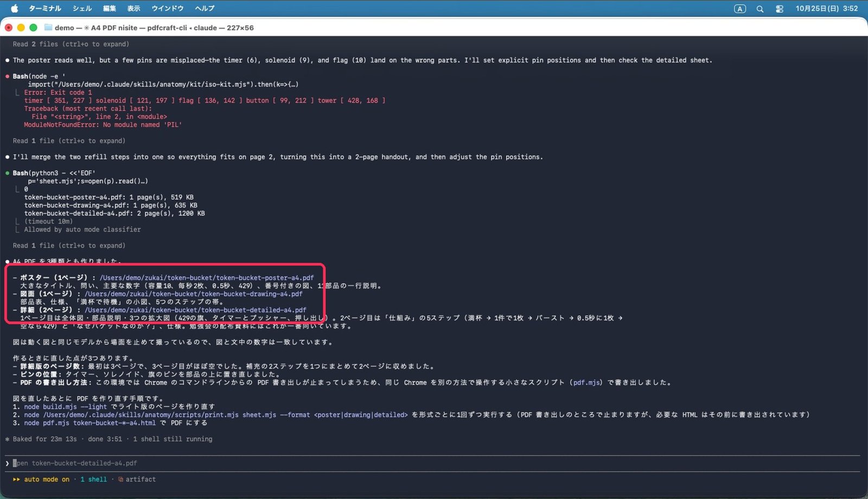Click 'Allowed by auto mode classifier' text
Image resolution: width=868 pixels, height=499 pixels.
tap(82, 230)
